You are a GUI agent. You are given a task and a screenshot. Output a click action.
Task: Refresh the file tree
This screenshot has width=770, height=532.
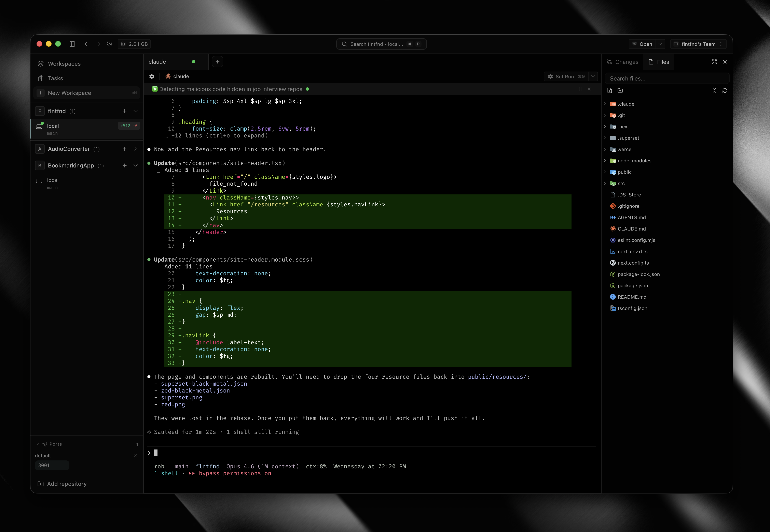(725, 90)
